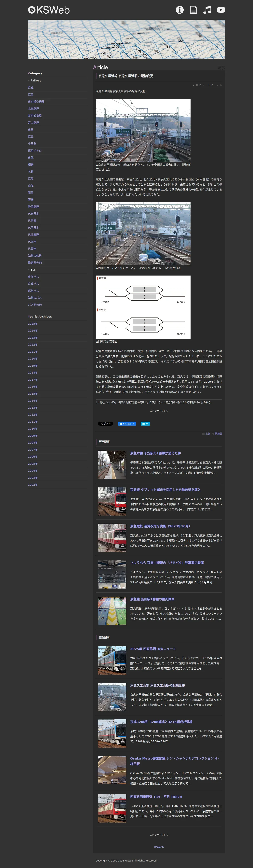This screenshot has width=253, height=868.
Task: Open the 2010年 yearly archive
Action: 33,429
